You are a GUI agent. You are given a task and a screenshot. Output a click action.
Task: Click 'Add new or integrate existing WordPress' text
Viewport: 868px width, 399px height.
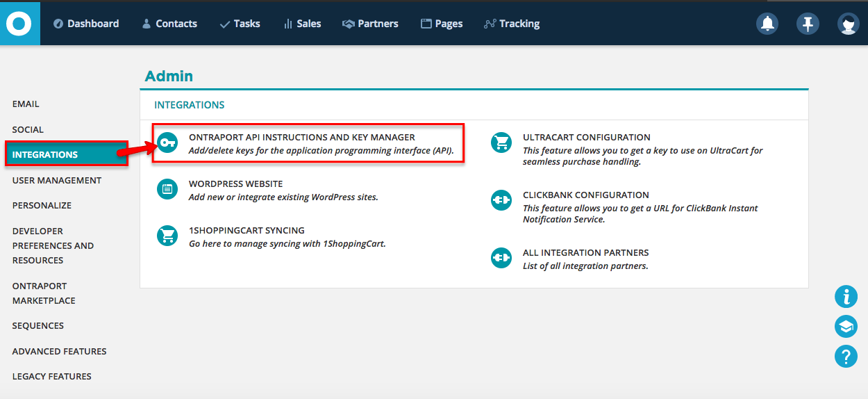(x=283, y=197)
